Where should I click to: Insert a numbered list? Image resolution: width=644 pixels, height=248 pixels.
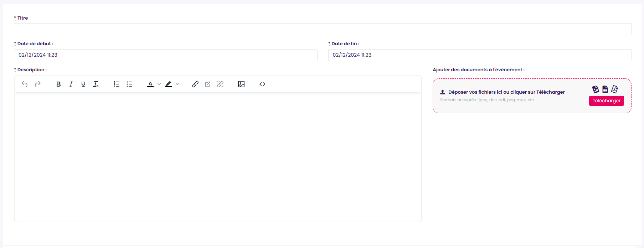117,84
